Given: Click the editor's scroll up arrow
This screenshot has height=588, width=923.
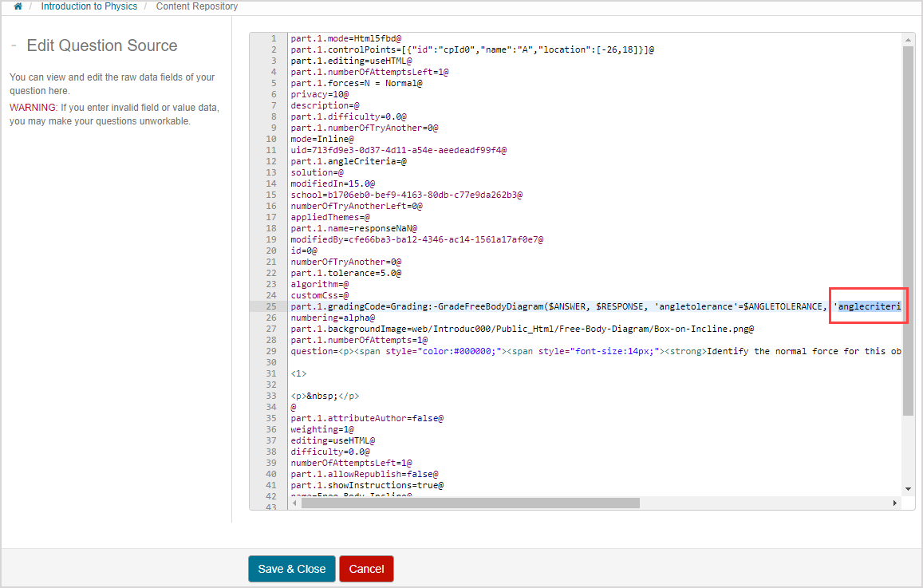Looking at the screenshot, I should [908, 38].
